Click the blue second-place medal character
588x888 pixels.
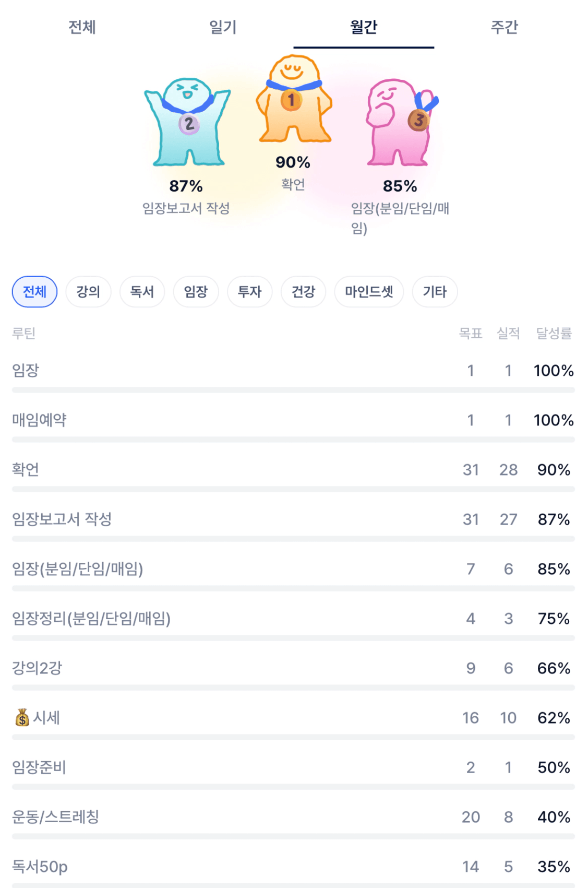pos(187,123)
